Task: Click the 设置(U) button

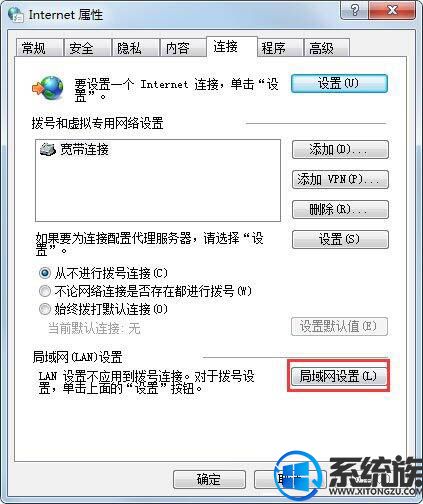Action: [339, 83]
